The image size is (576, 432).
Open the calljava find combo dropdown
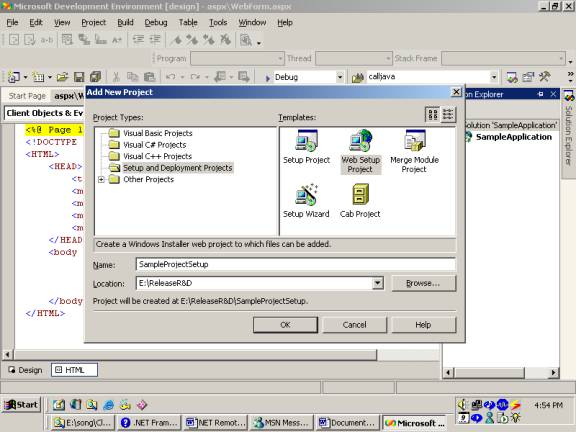494,77
